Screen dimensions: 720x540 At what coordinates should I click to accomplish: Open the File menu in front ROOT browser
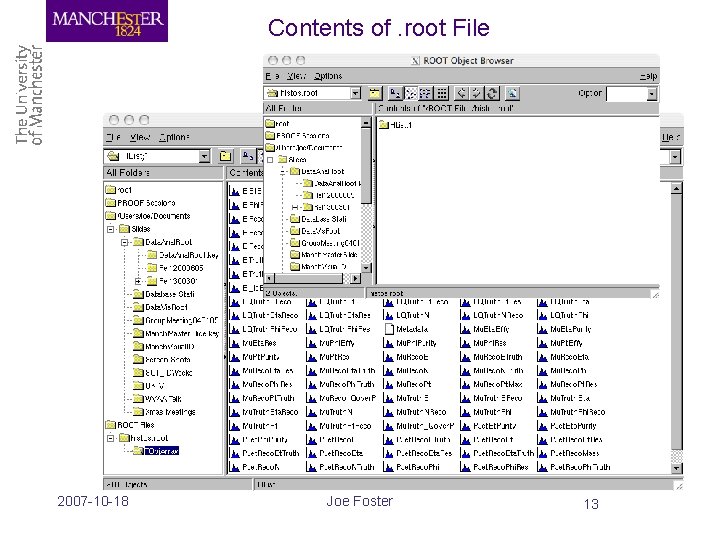click(x=272, y=76)
